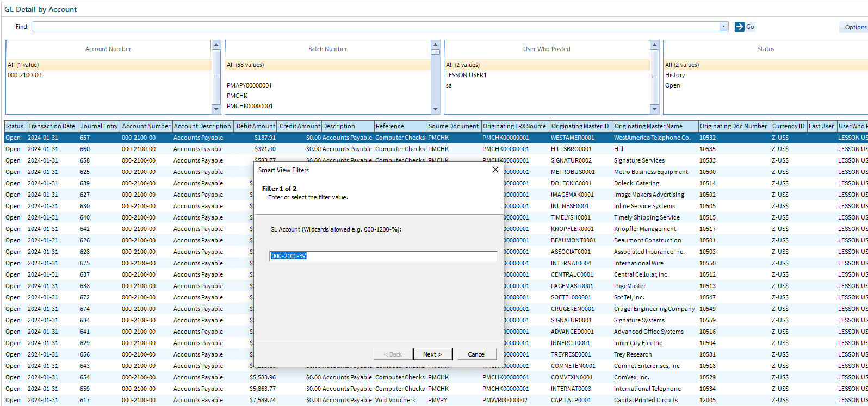Sort by the Transaction Date column header
Screen dimensions: 868x406
(52, 126)
